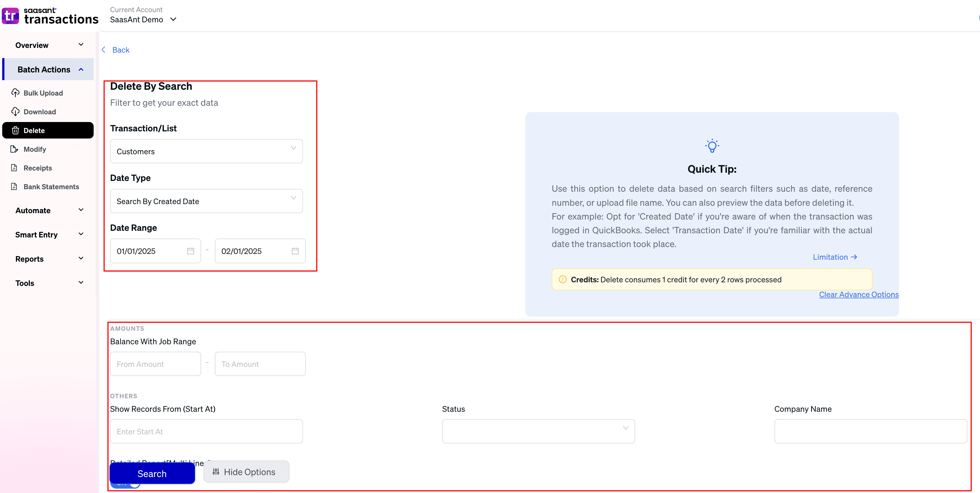Open the Status dropdown
Image resolution: width=980 pixels, height=493 pixels.
[538, 431]
